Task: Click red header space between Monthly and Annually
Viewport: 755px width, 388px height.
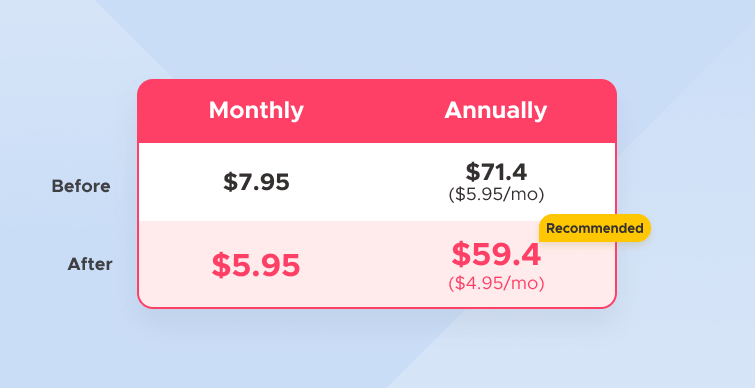Action: pyautogui.click(x=374, y=111)
